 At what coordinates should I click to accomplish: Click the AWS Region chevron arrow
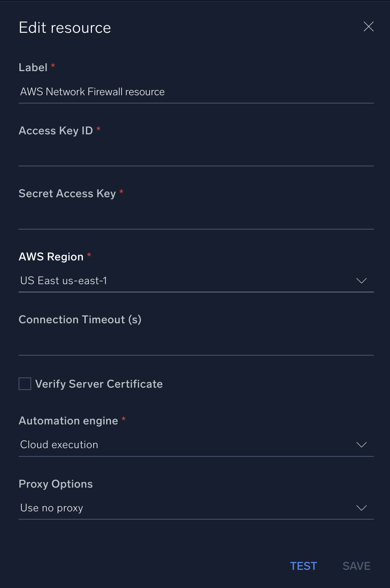361,281
